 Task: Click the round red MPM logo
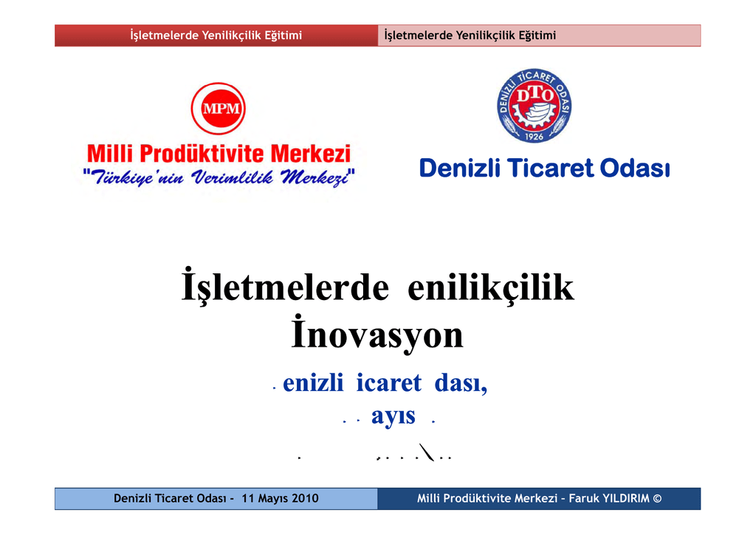(x=219, y=108)
